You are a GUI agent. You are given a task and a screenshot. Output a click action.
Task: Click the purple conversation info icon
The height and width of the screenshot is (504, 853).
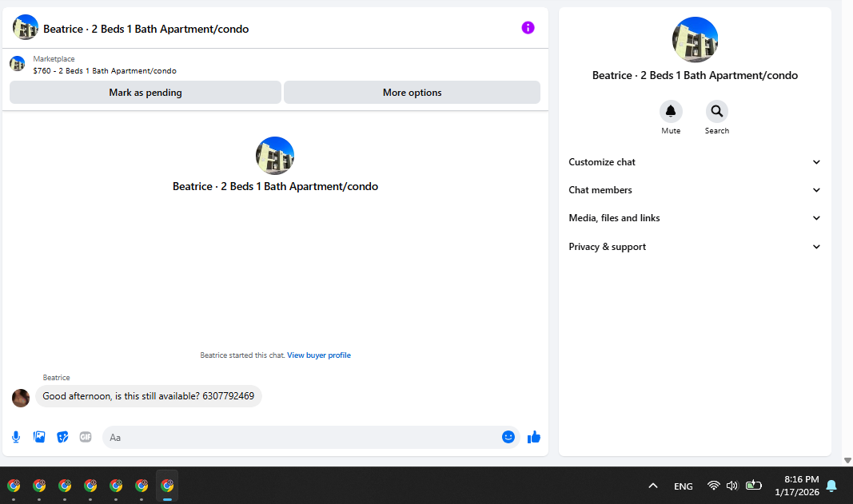click(528, 28)
